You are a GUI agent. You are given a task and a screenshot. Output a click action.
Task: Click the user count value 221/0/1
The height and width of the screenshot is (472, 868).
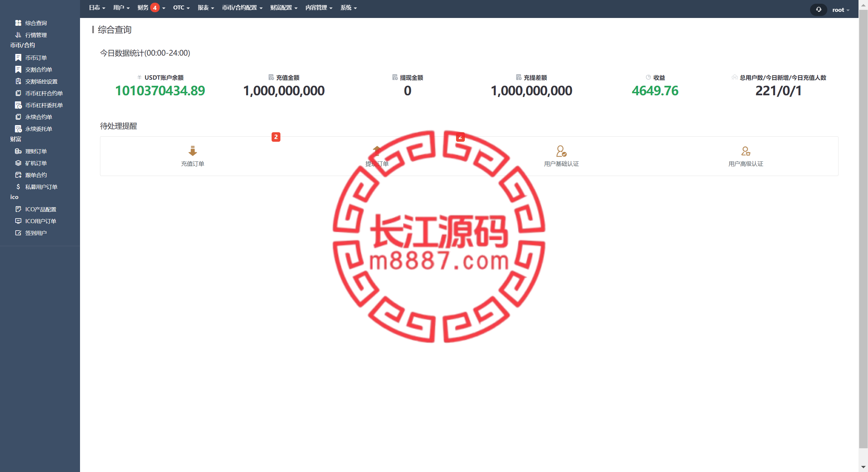(x=778, y=91)
